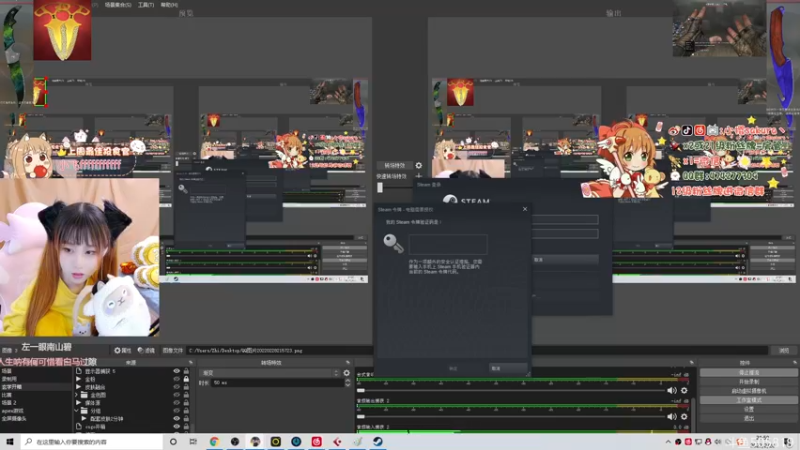Select the 比赛 scene
The image size is (800, 450).
(36, 395)
